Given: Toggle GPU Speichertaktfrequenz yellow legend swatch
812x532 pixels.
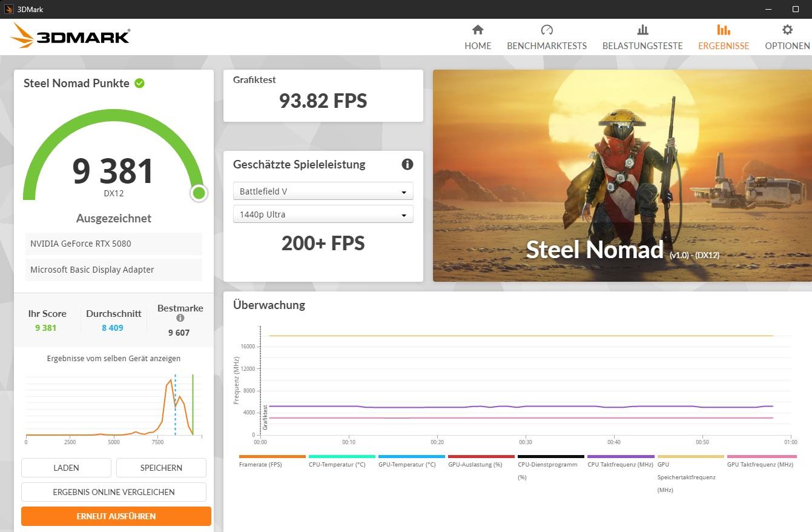Looking at the screenshot, I should point(691,456).
